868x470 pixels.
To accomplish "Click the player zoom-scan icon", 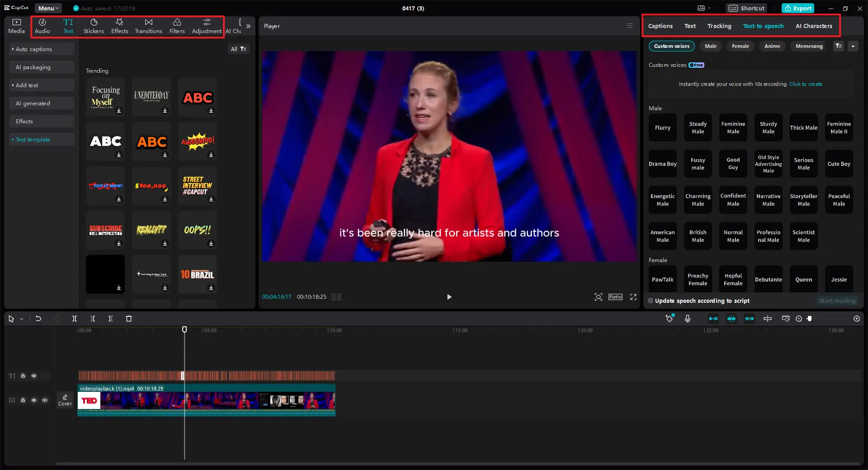I will pyautogui.click(x=599, y=297).
